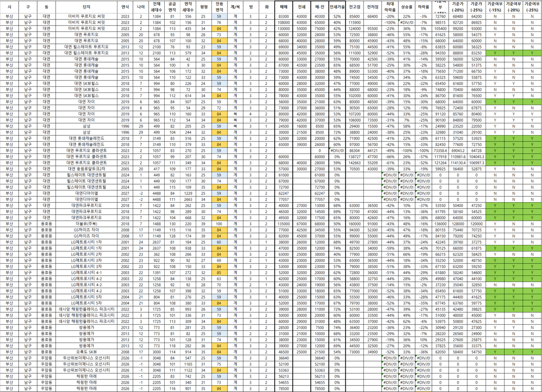Click the 평형 column header
This screenshot has height=392, width=542.
[x=203, y=7]
